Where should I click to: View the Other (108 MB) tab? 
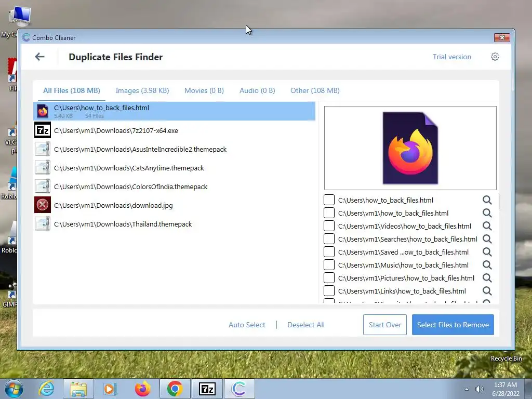coord(315,90)
